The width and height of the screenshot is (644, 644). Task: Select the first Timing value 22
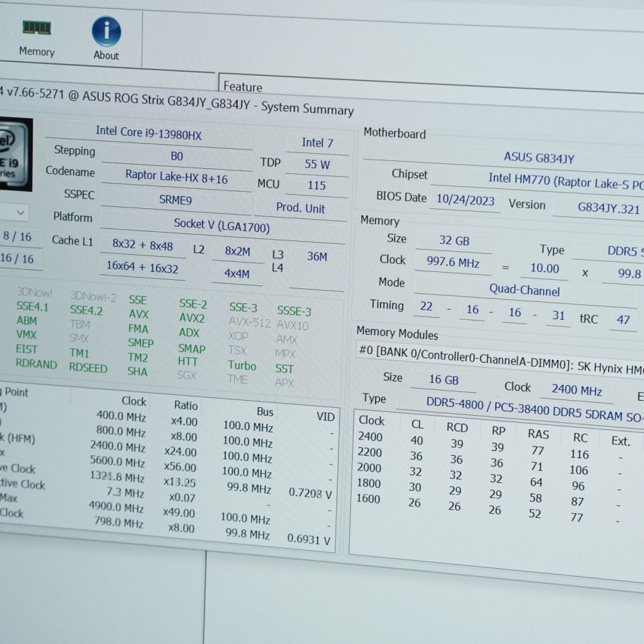(x=426, y=306)
